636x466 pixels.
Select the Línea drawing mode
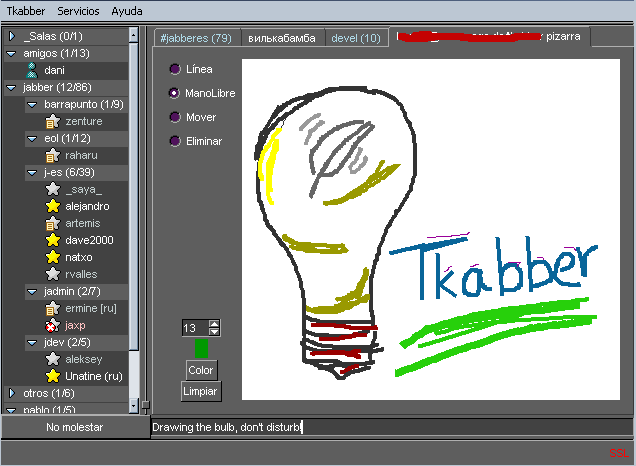pos(175,69)
